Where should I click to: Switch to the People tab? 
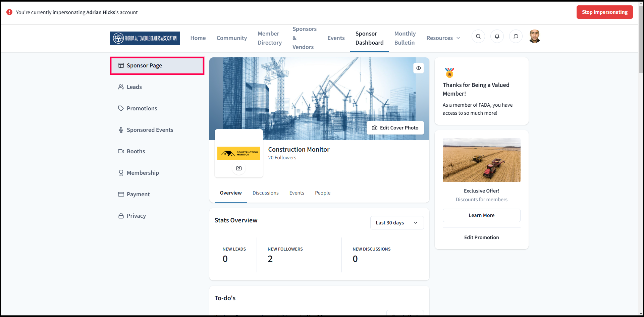click(x=323, y=193)
